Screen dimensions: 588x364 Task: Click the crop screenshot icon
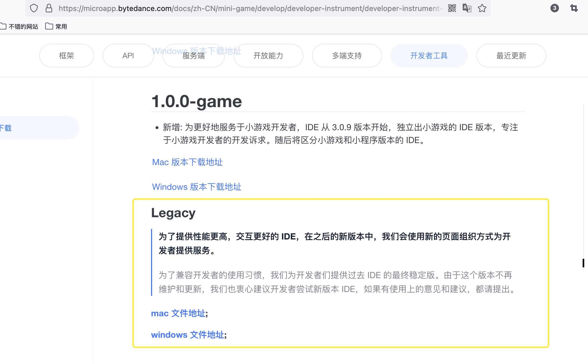pos(574,8)
